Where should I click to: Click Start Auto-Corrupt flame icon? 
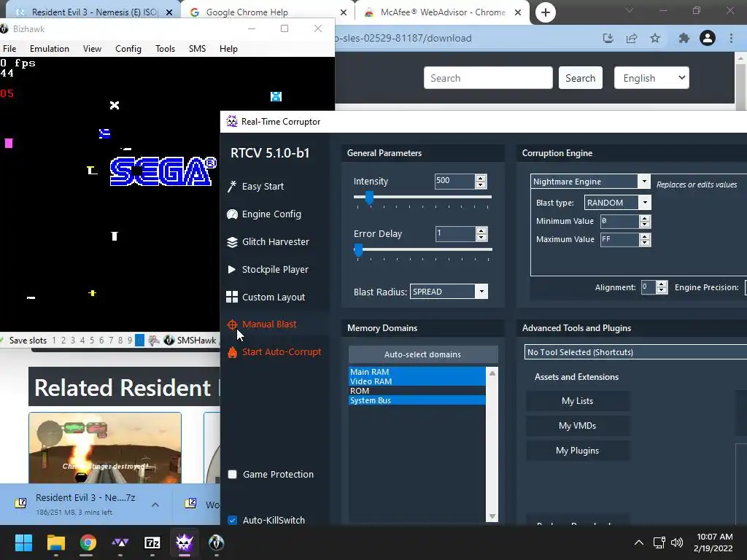[232, 352]
